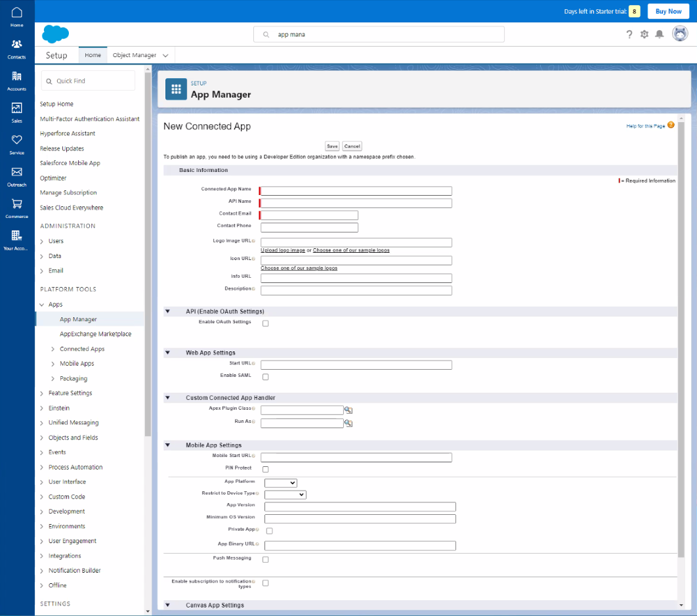The height and width of the screenshot is (616, 697).
Task: Click the Help for this Page question icon
Action: pos(671,125)
